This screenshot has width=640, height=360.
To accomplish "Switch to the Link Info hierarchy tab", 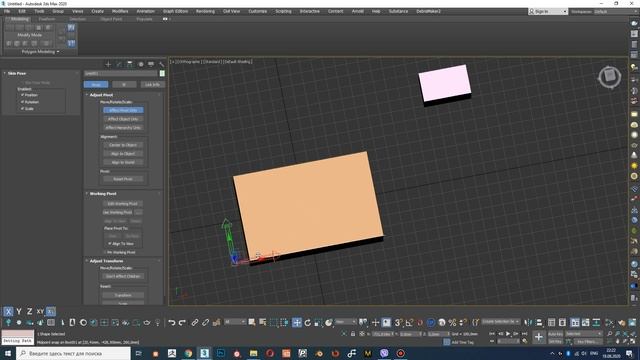I will pos(153,84).
